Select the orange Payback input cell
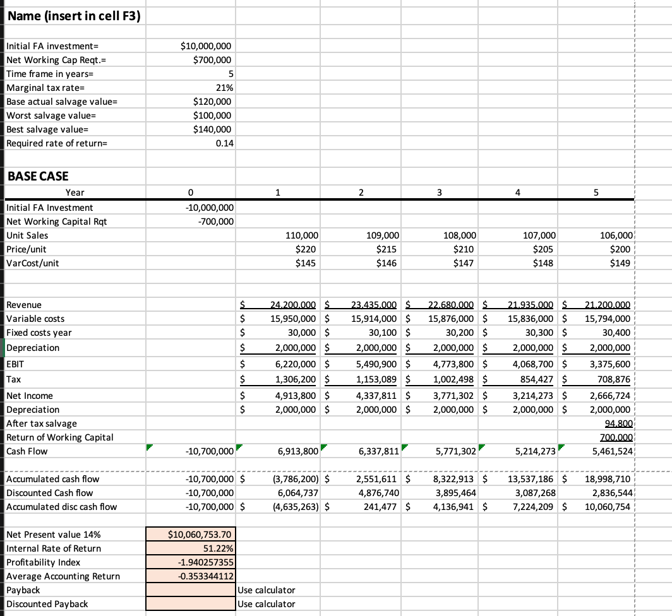Image resolution: width=672 pixels, height=616 pixels. click(189, 589)
